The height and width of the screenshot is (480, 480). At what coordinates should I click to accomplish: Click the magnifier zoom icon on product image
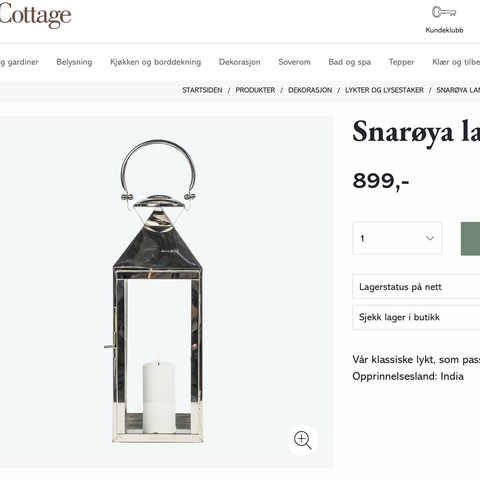click(x=303, y=440)
